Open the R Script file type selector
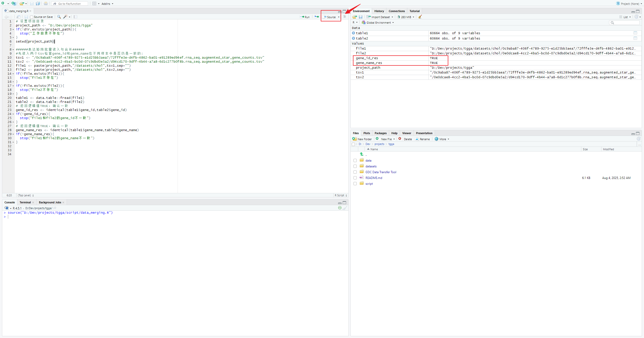Screen dimensions: 644x338 [341, 195]
